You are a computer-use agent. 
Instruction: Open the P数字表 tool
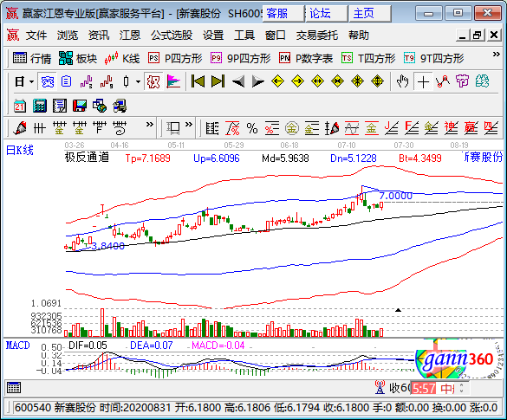click(306, 59)
